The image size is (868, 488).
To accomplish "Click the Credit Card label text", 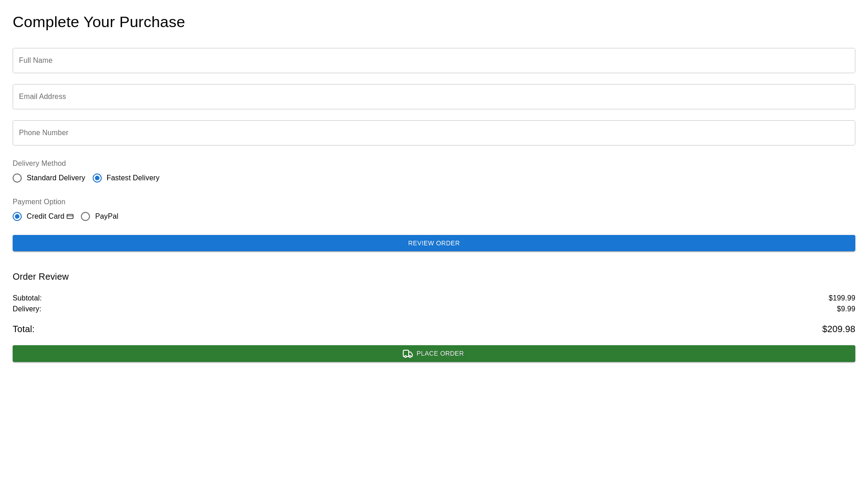I will tap(45, 216).
